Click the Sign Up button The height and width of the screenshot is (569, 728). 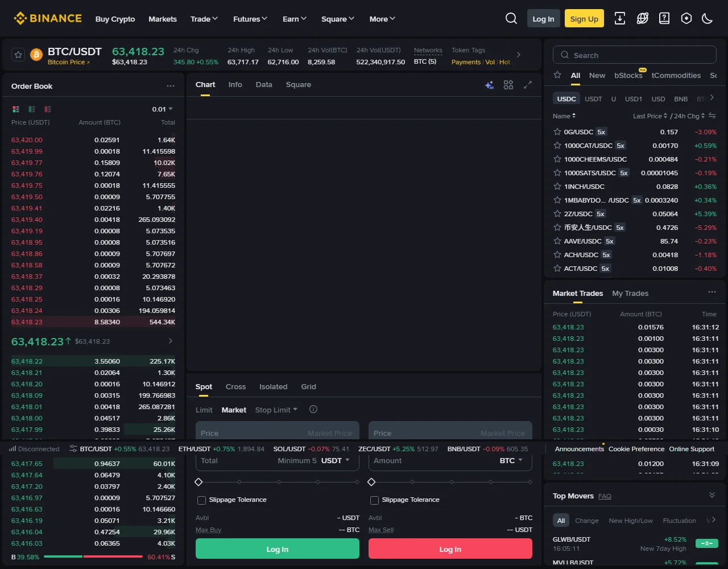[x=584, y=19]
